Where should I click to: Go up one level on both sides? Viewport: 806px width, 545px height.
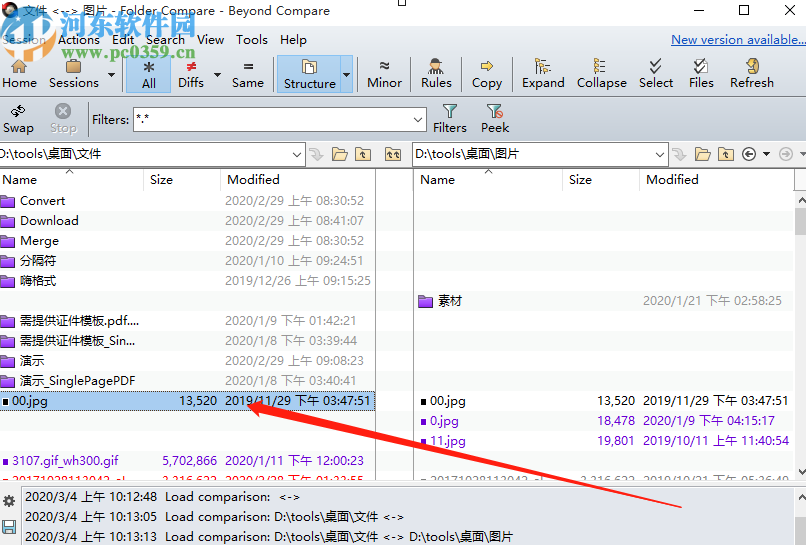pos(393,154)
